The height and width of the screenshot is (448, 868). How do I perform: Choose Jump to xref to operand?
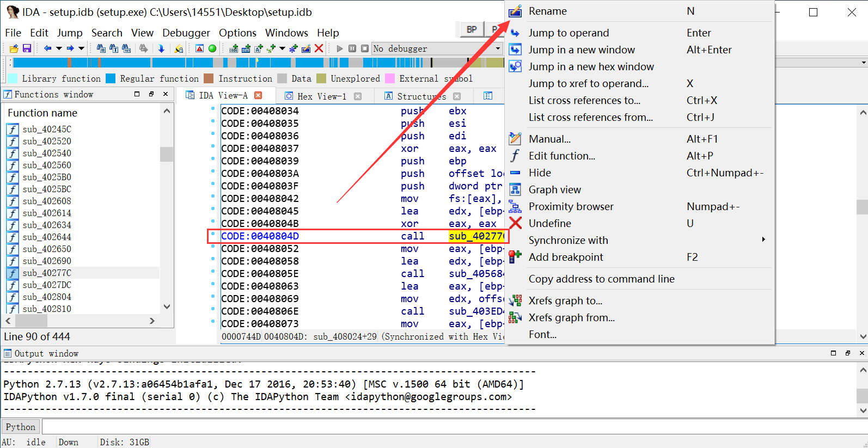click(640, 83)
